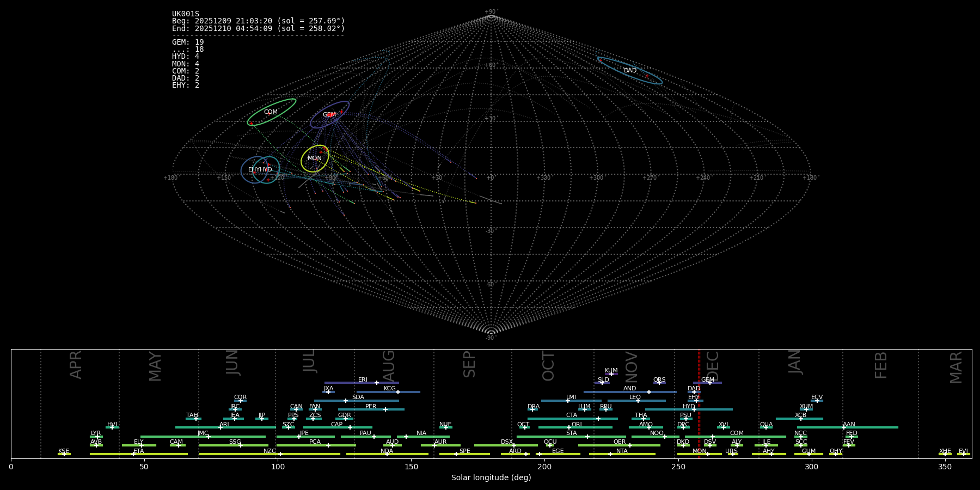Click the +90° label atop the sky map
980x490 pixels.
click(491, 12)
